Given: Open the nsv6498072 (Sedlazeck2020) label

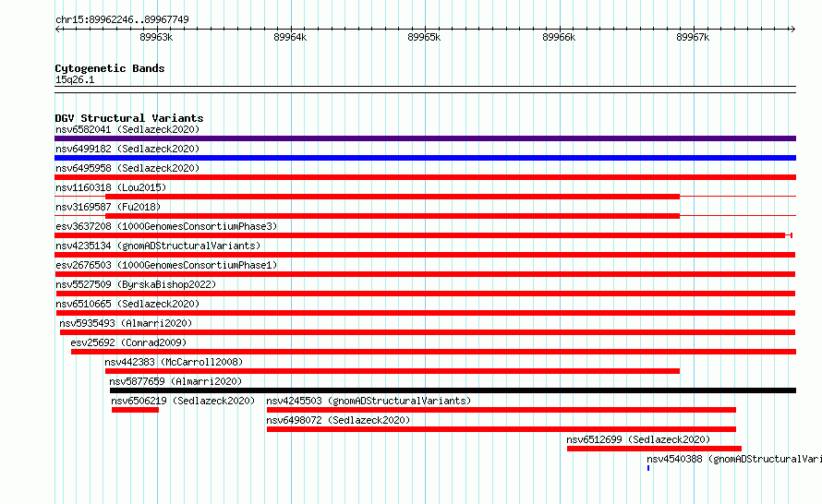Looking at the screenshot, I should coord(338,420).
